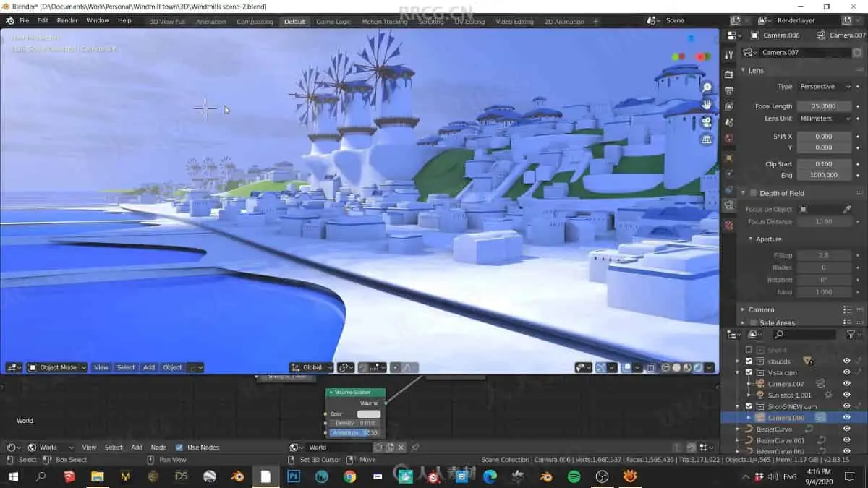Open the Render menu
This screenshot has width=868, height=488.
click(x=67, y=20)
